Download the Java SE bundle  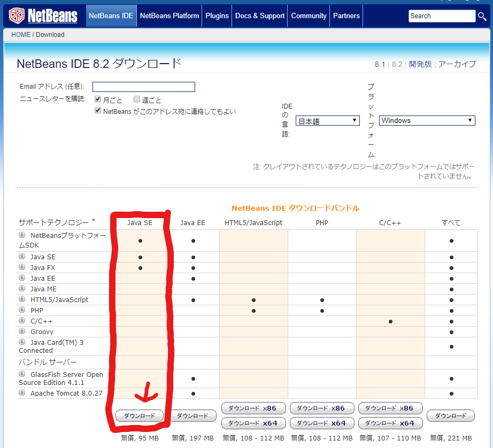coord(140,415)
